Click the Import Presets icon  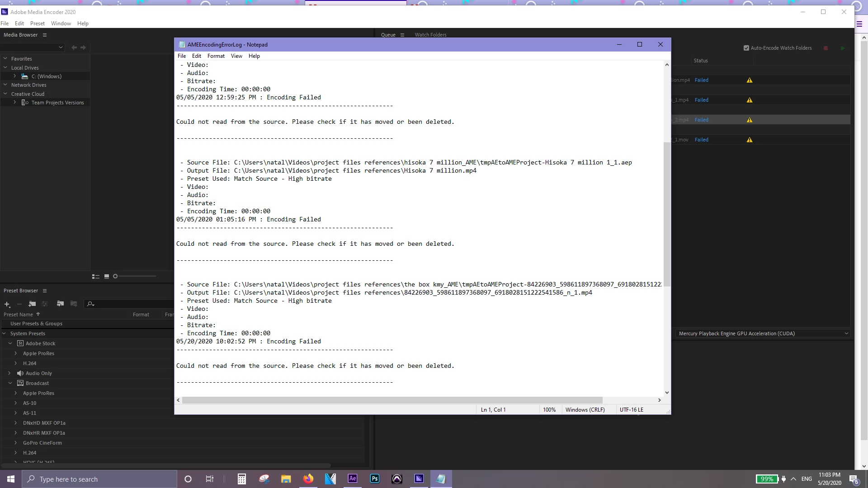tap(60, 304)
